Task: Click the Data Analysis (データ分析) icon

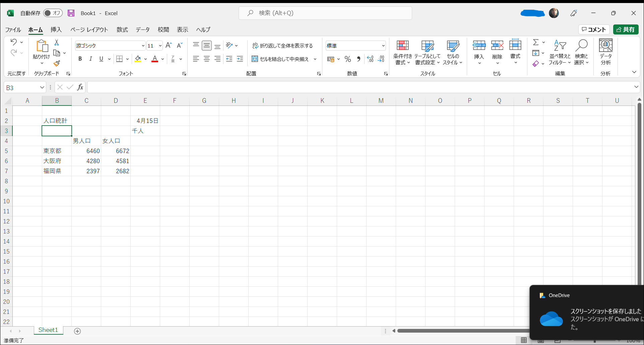Action: 605,52
